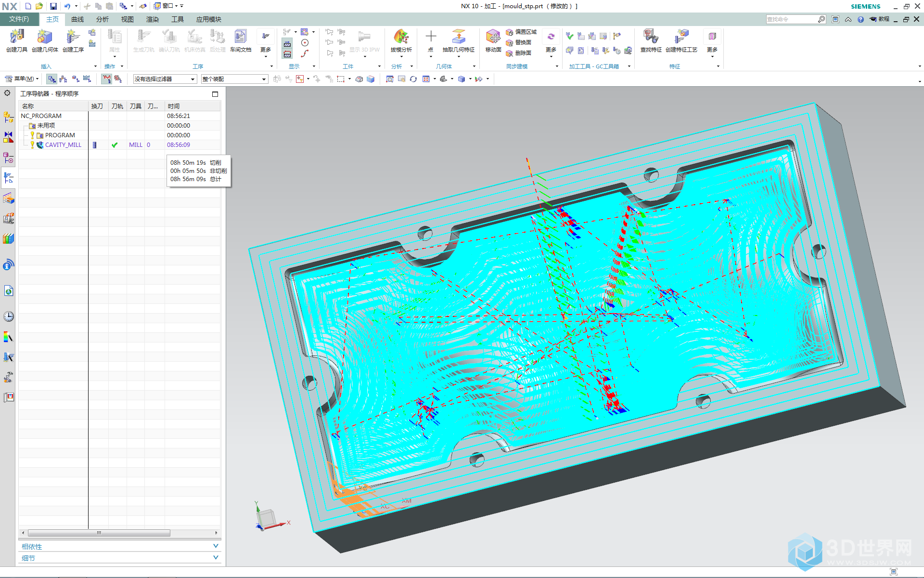Click the 删除面 (Delete Face) tool

click(x=519, y=53)
